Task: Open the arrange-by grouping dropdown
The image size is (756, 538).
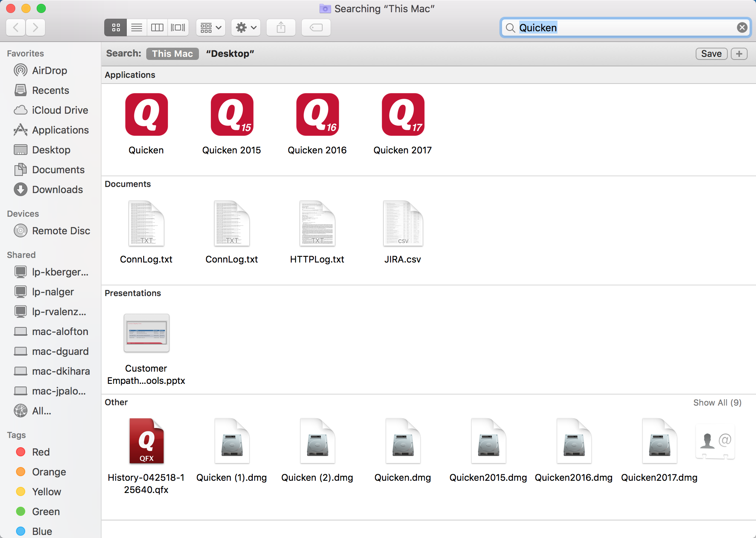Action: (211, 27)
